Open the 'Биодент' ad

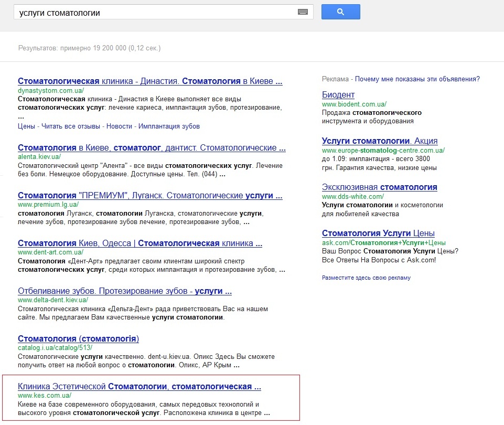point(338,94)
